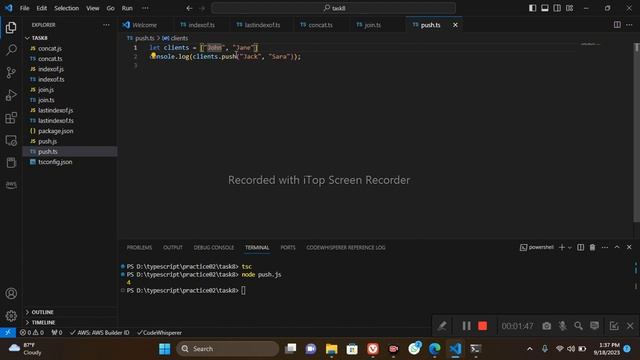
Task: Open the File menu
Action: (24, 8)
